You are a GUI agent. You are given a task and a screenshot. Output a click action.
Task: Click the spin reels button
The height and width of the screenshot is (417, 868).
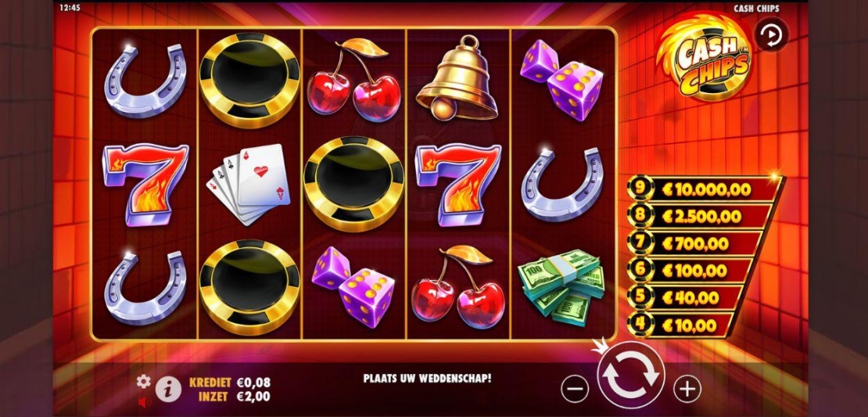(631, 375)
